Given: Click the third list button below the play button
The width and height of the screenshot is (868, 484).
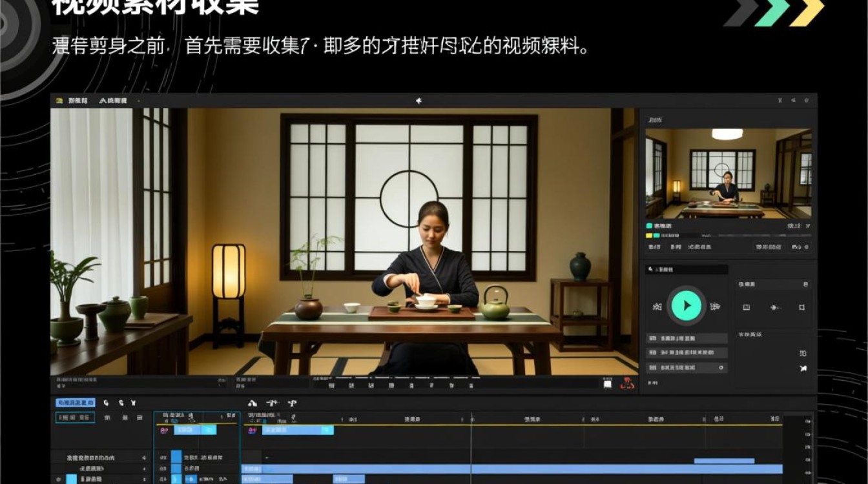Looking at the screenshot, I should 687,368.
